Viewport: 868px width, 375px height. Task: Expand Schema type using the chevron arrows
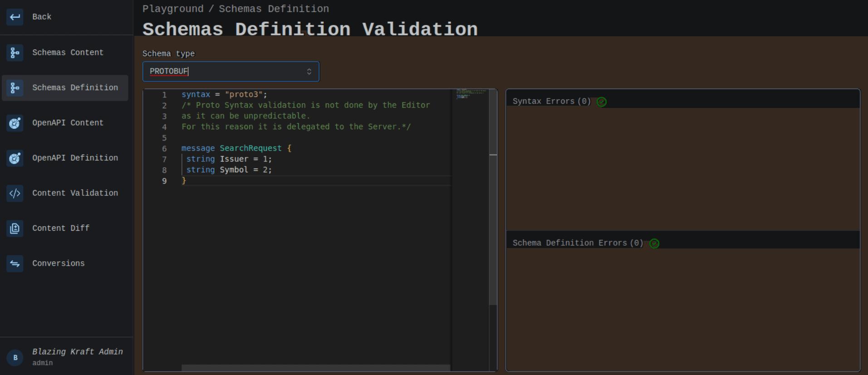(x=309, y=72)
